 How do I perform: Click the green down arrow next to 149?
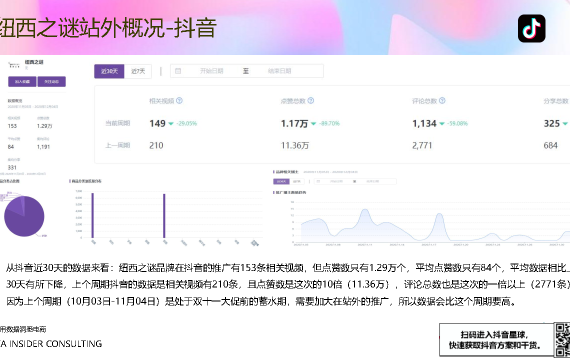click(x=170, y=124)
